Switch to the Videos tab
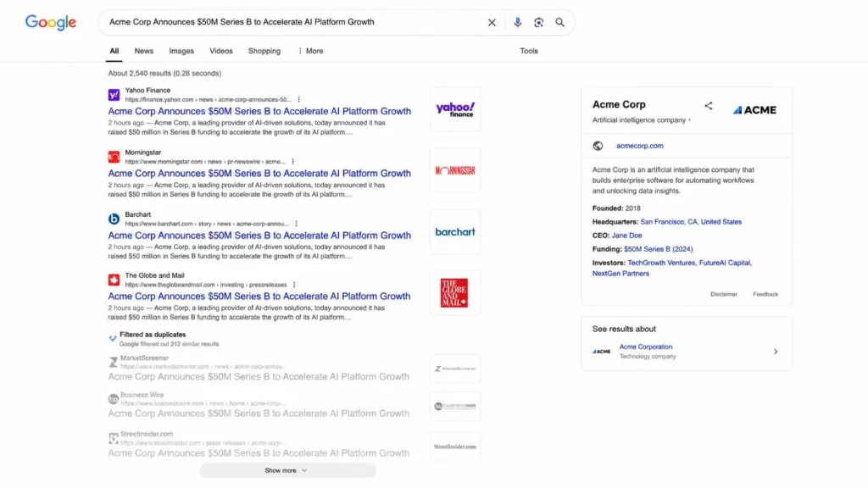This screenshot has height=488, width=868. pyautogui.click(x=221, y=51)
